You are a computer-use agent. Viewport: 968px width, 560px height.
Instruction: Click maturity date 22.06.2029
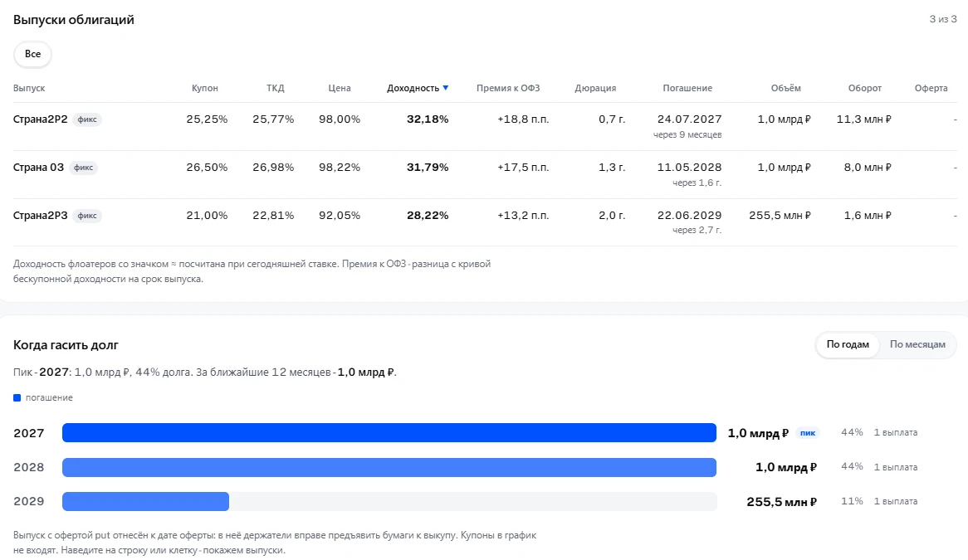[689, 215]
